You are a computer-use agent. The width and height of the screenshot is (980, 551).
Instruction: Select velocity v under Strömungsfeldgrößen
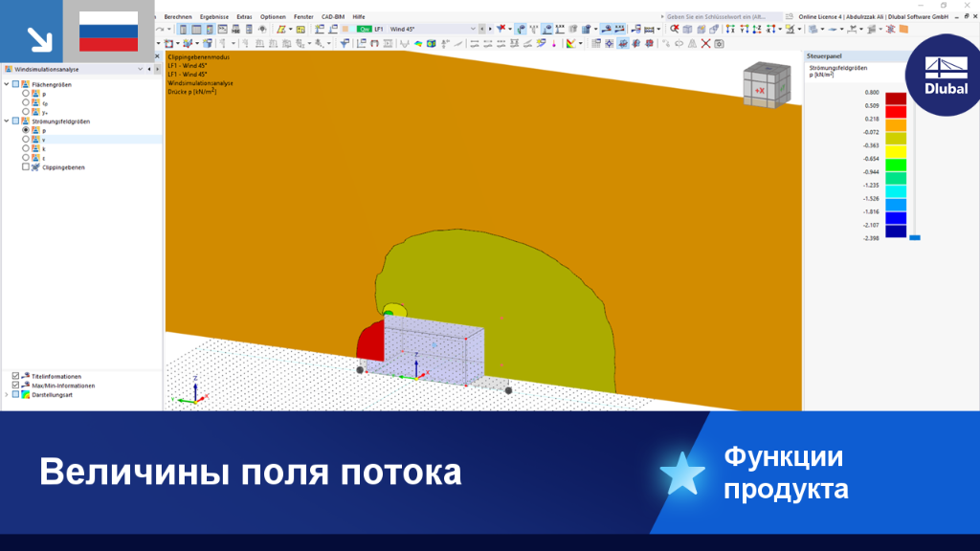(x=26, y=140)
